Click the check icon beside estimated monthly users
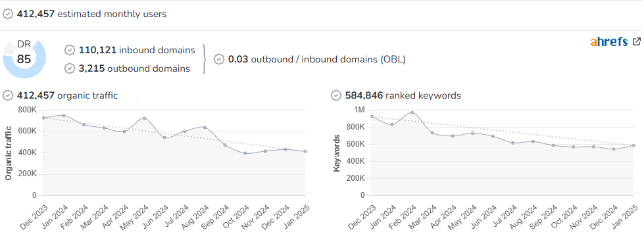Screen dimensions: 644x240 click(8, 14)
